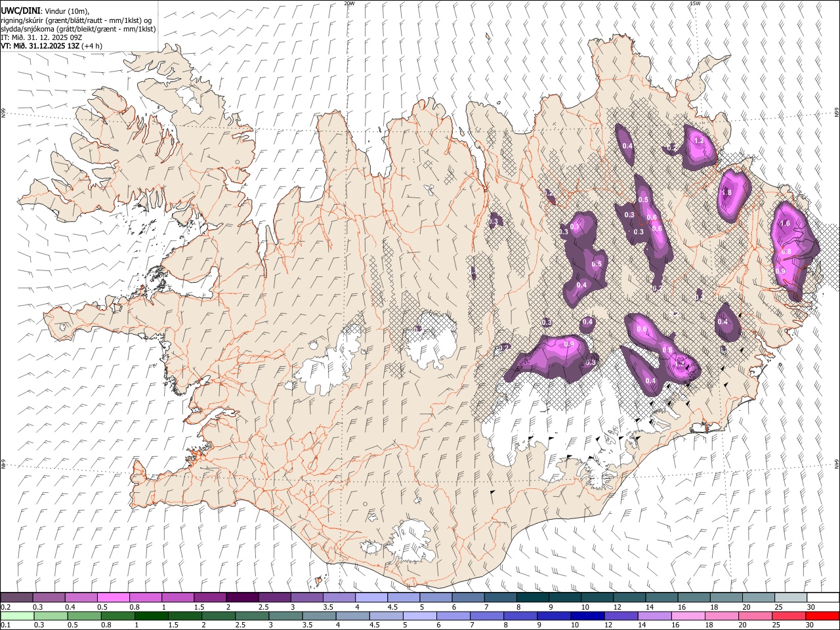Click the slydda/snjókoma legend description line
The width and height of the screenshot is (840, 630).
(x=78, y=29)
